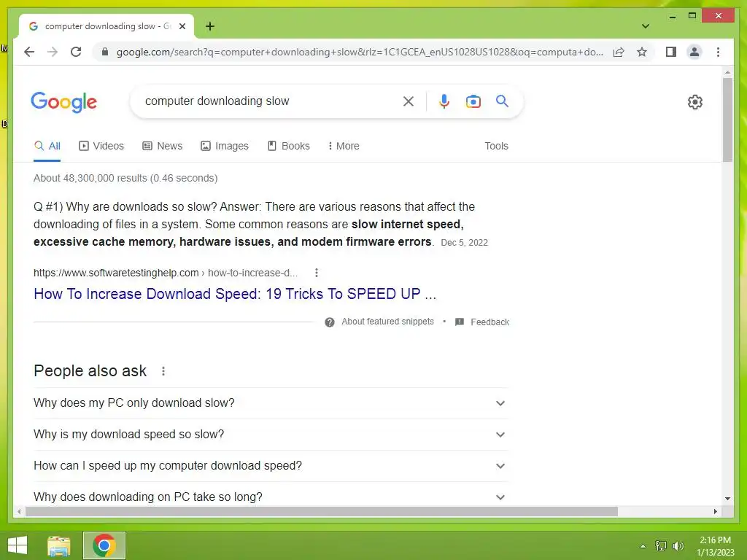Viewport: 747px width, 560px height.
Task: Open the People also ask three-dot menu
Action: (163, 371)
